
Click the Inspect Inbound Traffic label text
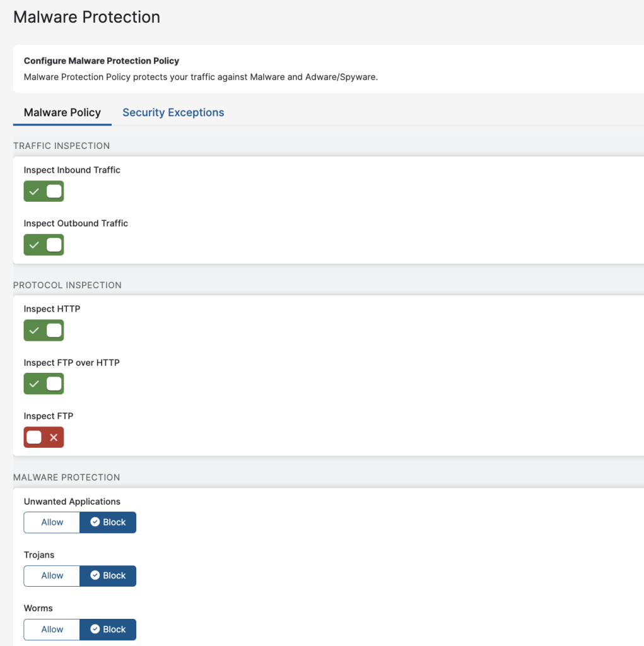pos(72,170)
